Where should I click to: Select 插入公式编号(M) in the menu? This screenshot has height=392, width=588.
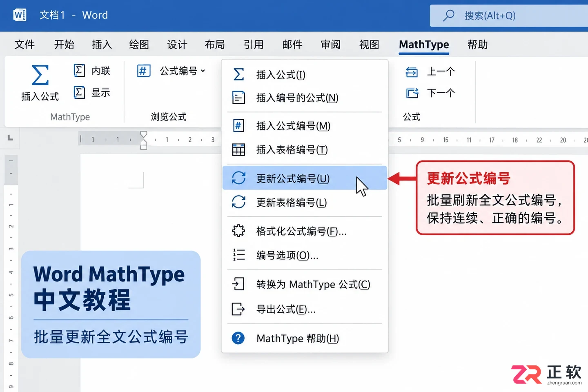[x=305, y=126]
